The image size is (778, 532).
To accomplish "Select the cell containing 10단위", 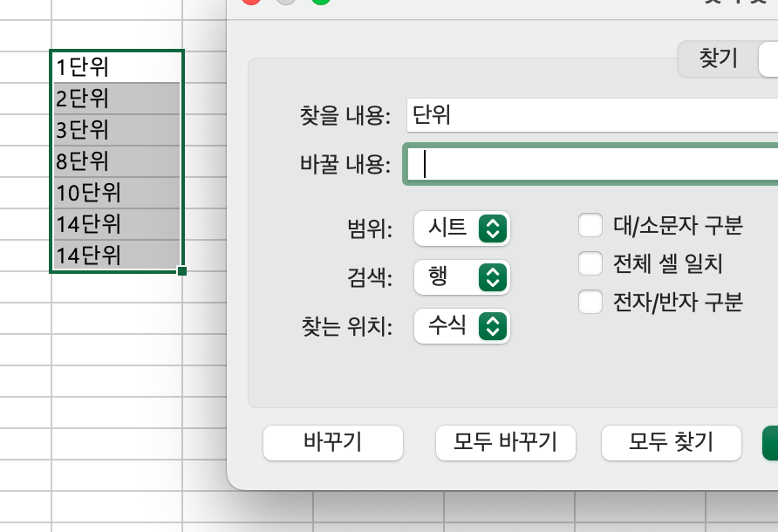I will point(117,193).
